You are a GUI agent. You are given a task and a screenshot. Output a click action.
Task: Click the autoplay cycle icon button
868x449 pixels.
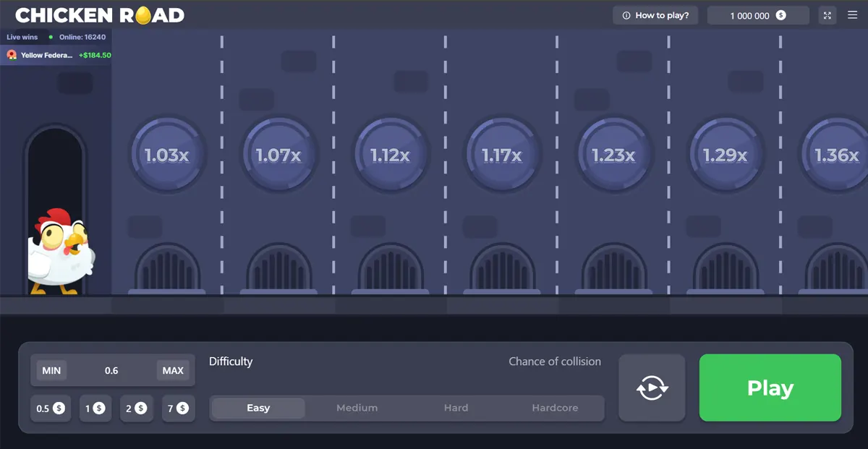click(652, 388)
